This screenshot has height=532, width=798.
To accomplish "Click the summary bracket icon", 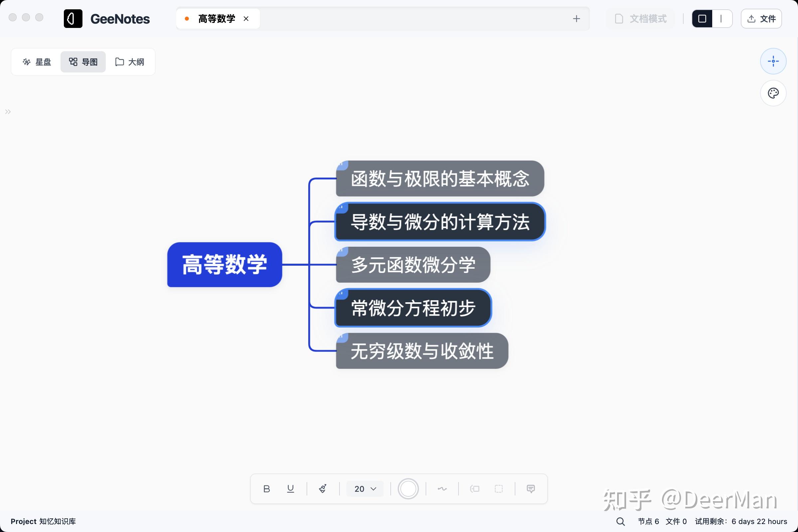I will pyautogui.click(x=475, y=488).
